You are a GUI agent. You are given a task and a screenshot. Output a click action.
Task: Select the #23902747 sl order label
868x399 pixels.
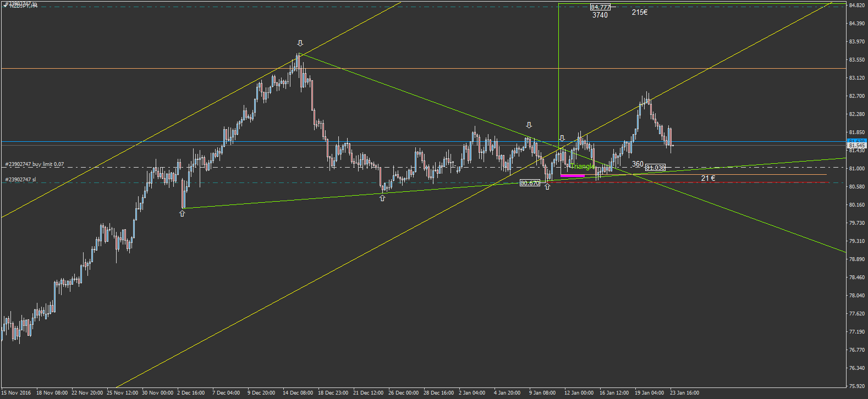[x=20, y=180]
